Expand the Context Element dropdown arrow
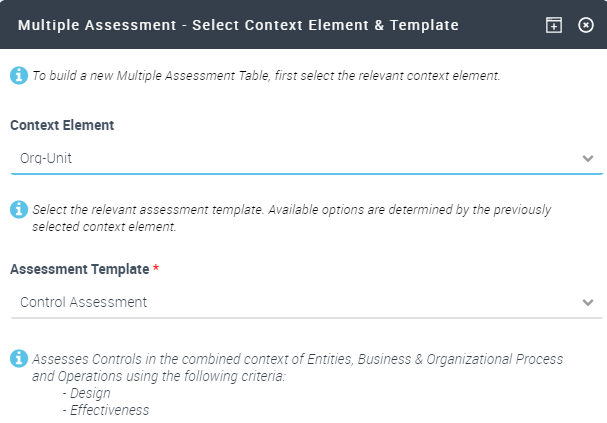The width and height of the screenshot is (607, 423). coord(588,159)
